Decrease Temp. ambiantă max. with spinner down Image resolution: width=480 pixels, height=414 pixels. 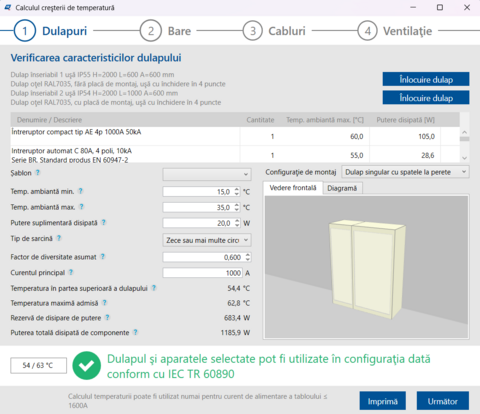pos(237,210)
